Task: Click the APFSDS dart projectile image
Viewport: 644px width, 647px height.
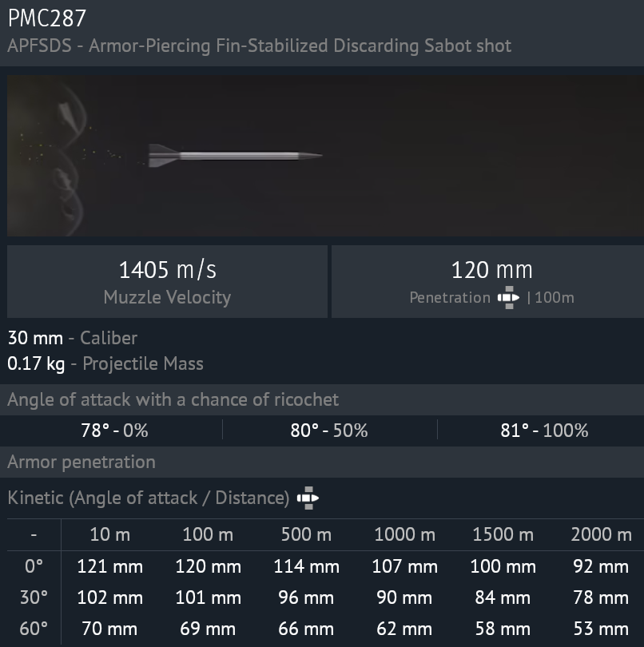Action: click(235, 155)
